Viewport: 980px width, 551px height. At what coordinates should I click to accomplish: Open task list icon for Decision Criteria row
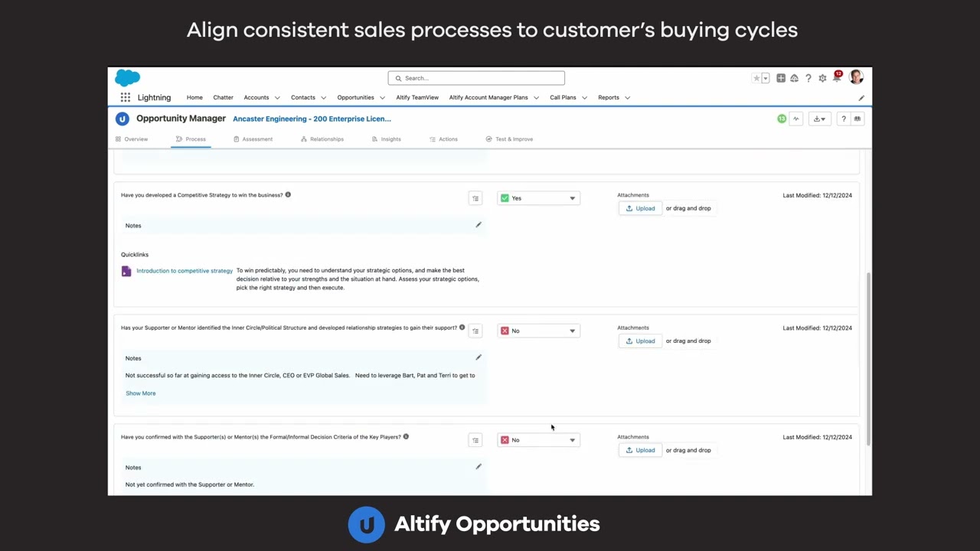(475, 440)
